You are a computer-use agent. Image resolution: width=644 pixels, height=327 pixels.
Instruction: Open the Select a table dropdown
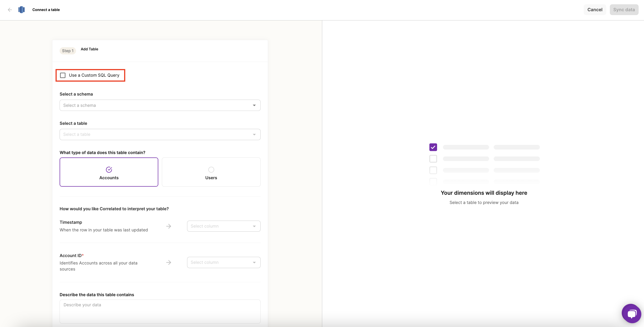[x=160, y=134]
